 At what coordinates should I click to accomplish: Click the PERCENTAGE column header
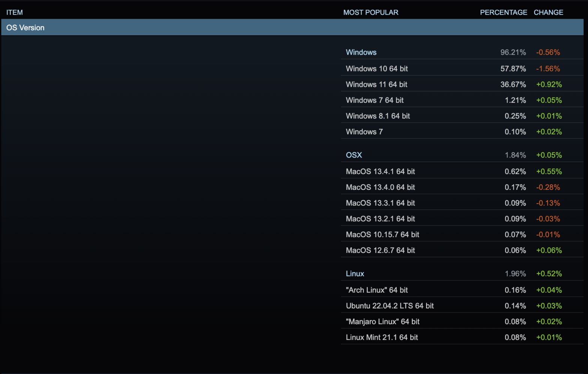tap(503, 12)
